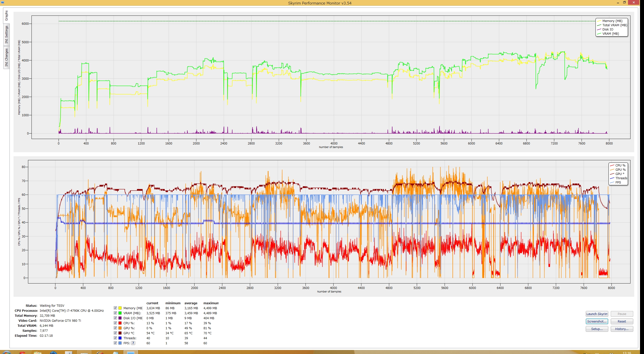Viewport: 644px width, 354px height.
Task: Click the dark red GPU °C swatch
Action: [120, 333]
